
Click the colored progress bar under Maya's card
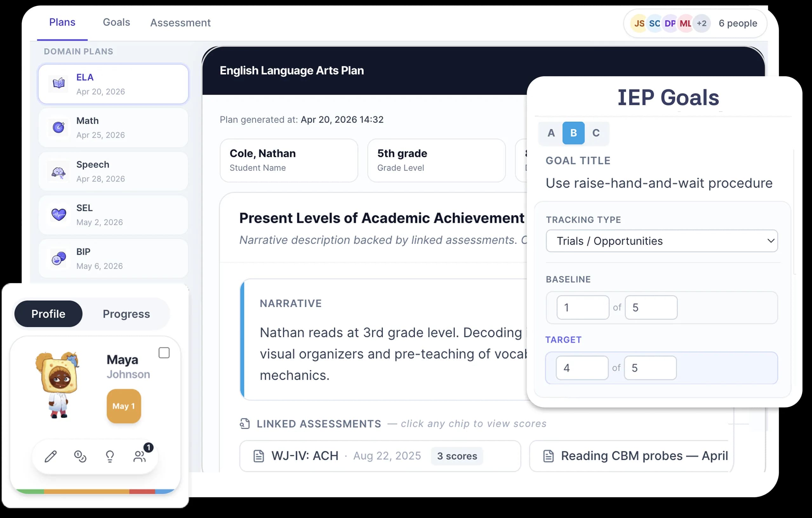(x=95, y=492)
